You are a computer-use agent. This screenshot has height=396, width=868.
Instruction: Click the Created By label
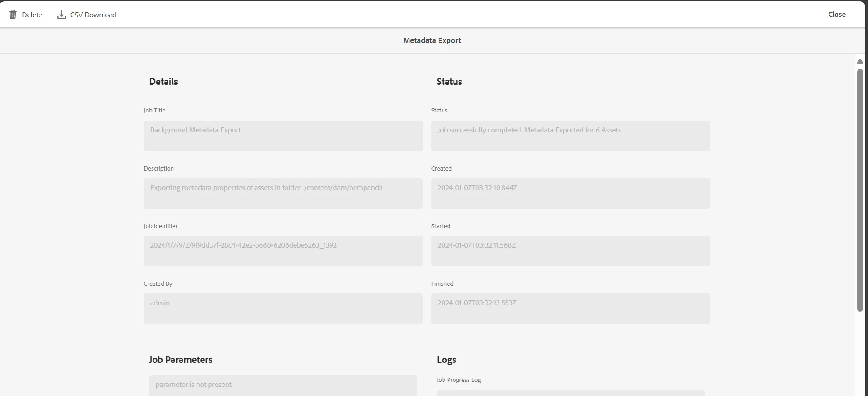(158, 284)
